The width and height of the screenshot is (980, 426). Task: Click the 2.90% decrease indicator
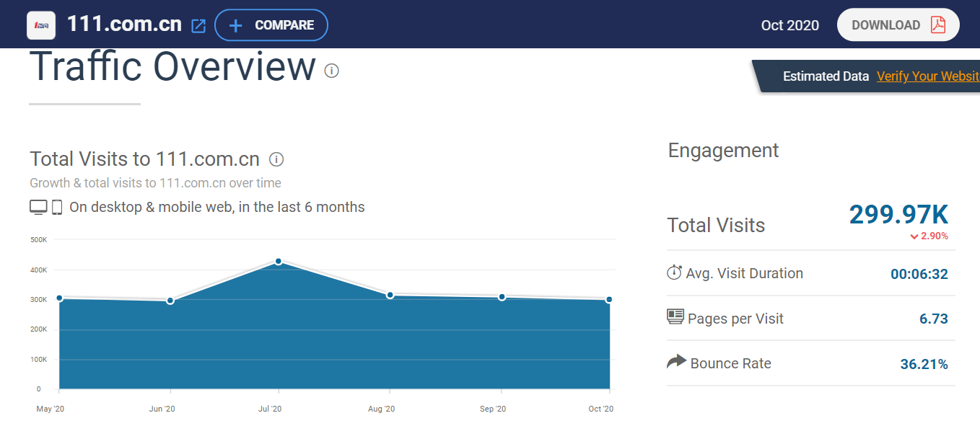(x=929, y=236)
